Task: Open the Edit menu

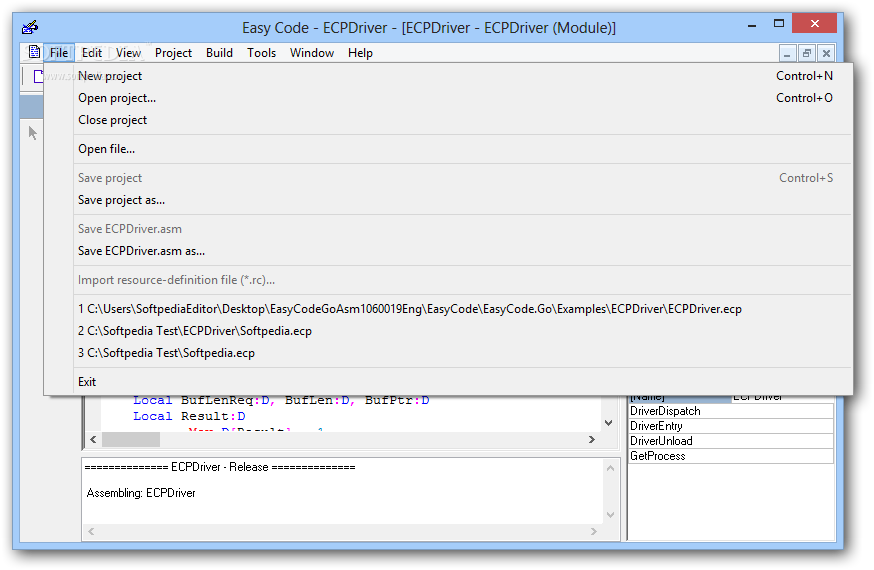Action: pyautogui.click(x=91, y=52)
